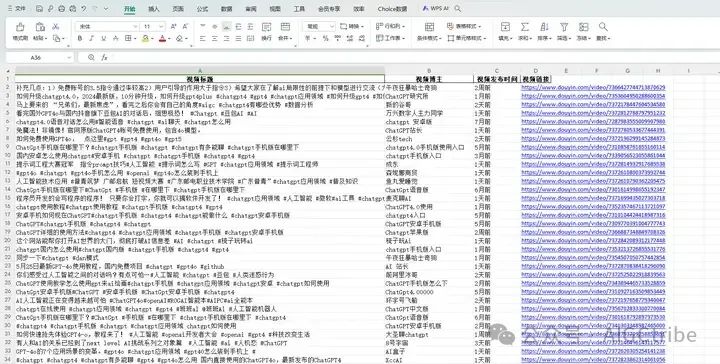
Task: Click the Copy icon below the scissors
Action: click(x=56, y=39)
